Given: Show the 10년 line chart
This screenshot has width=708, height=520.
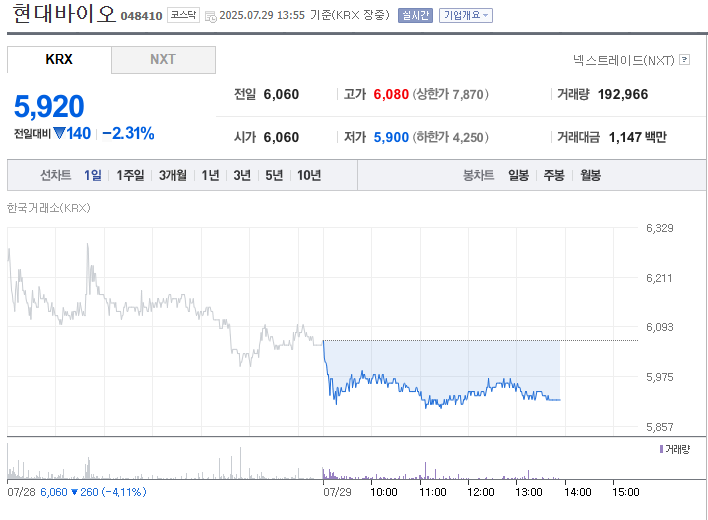Looking at the screenshot, I should 309,175.
